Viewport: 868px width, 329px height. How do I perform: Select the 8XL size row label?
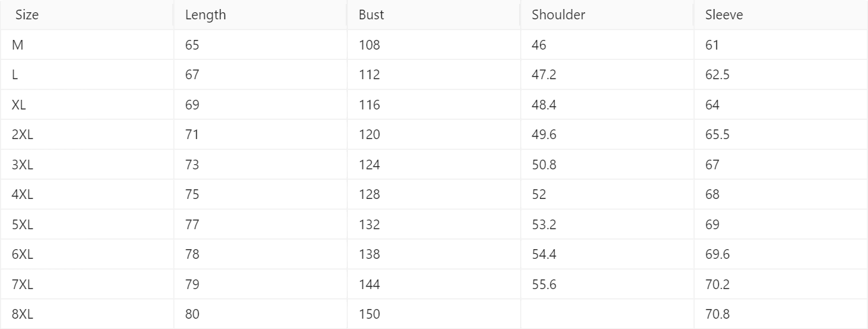pyautogui.click(x=87, y=314)
